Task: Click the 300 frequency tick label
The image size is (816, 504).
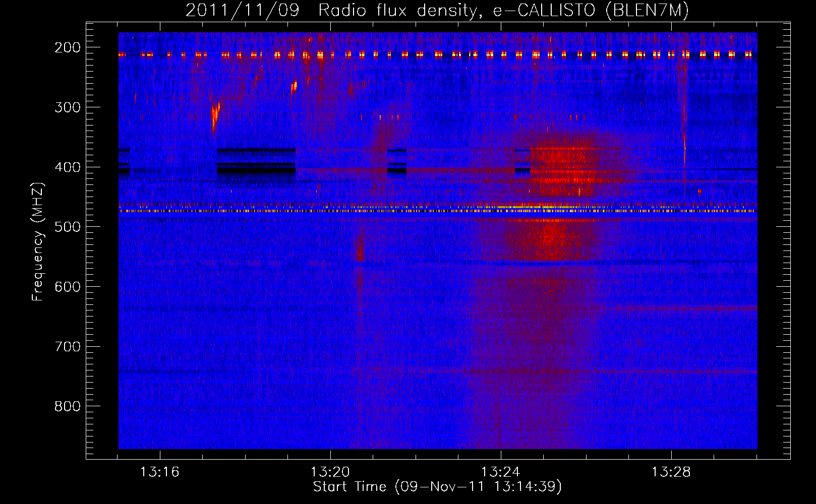Action: pos(68,107)
